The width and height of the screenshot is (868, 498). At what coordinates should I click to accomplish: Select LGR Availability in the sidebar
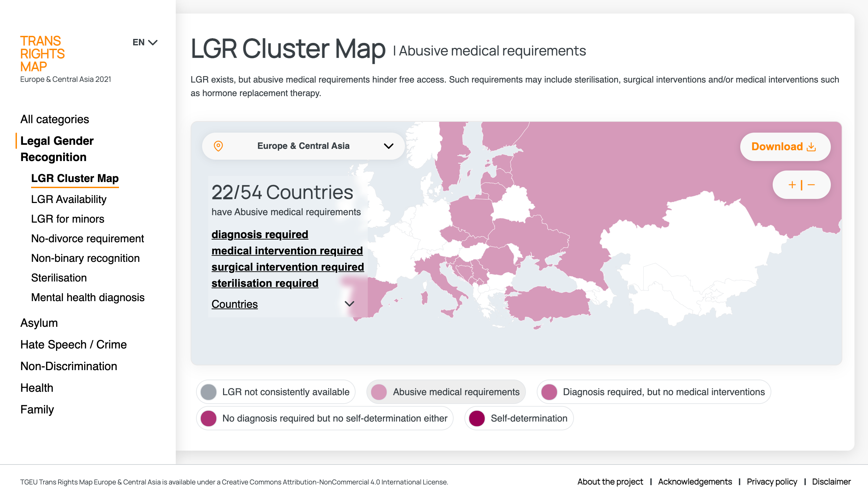click(69, 199)
